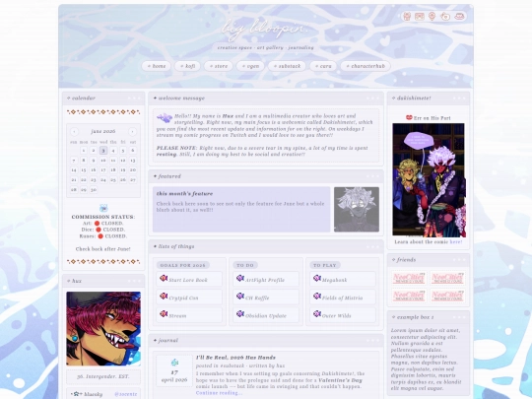This screenshot has height=399, width=532.
Task: Click the star icon beside blaesky
Action: point(76,394)
